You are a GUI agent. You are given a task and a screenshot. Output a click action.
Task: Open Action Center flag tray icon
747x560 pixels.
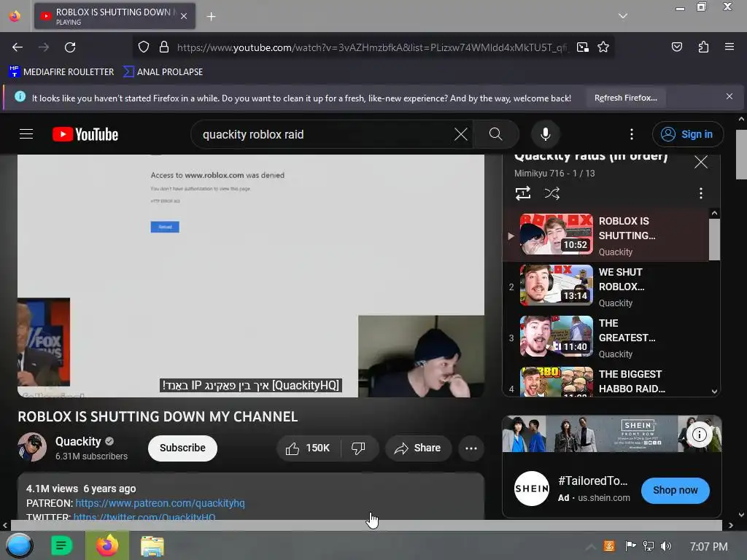tap(630, 546)
